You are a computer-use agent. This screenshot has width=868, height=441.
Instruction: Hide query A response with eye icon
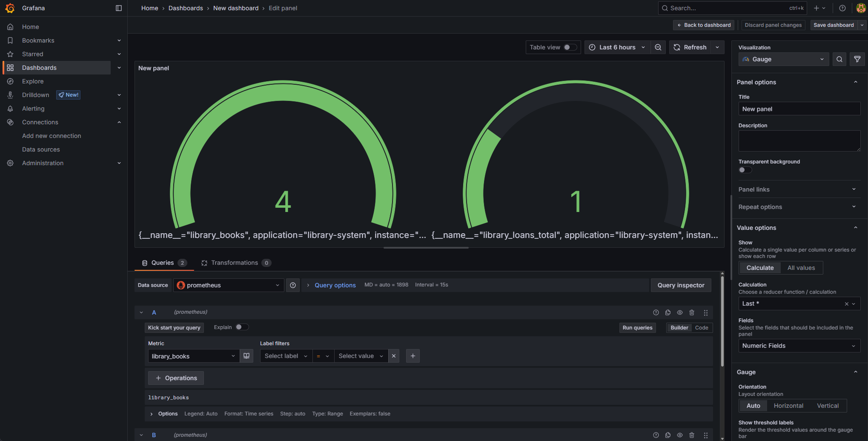(x=680, y=312)
